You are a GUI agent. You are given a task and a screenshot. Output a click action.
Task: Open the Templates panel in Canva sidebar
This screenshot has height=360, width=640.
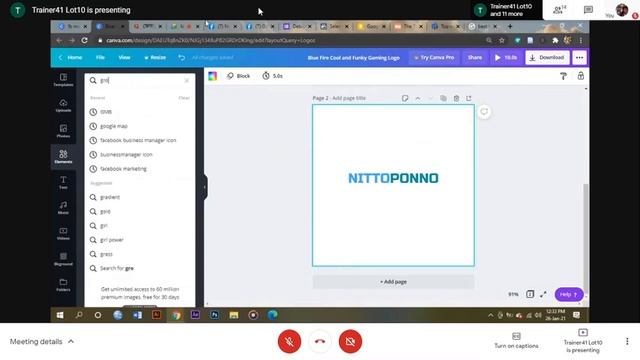(x=63, y=80)
